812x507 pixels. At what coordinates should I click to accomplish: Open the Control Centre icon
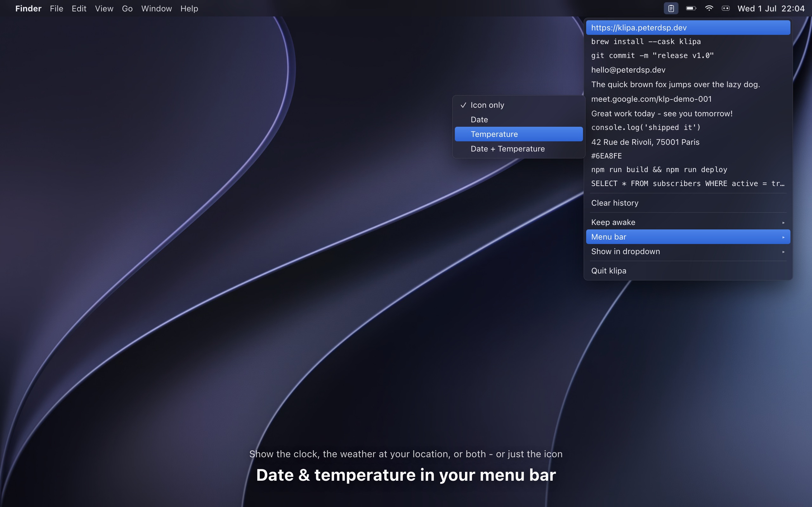click(x=725, y=8)
